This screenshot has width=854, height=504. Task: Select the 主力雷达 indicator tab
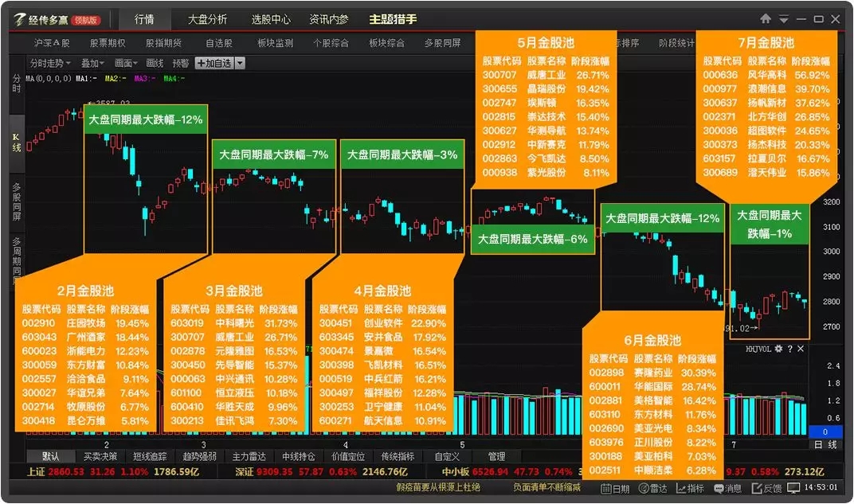249,457
